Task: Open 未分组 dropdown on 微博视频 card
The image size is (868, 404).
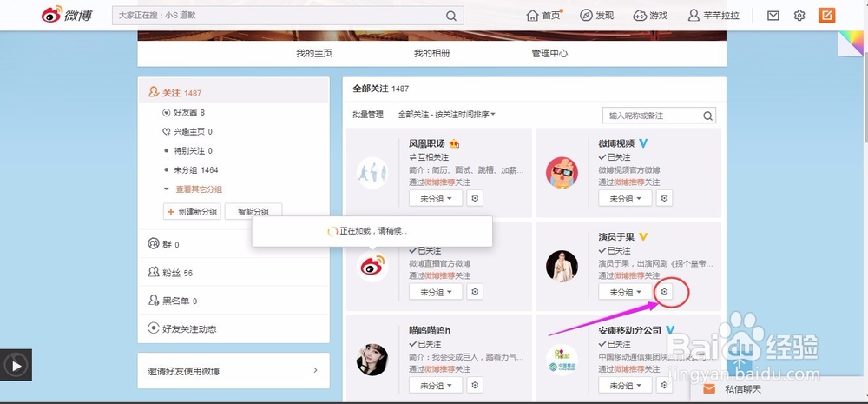Action: tap(625, 198)
